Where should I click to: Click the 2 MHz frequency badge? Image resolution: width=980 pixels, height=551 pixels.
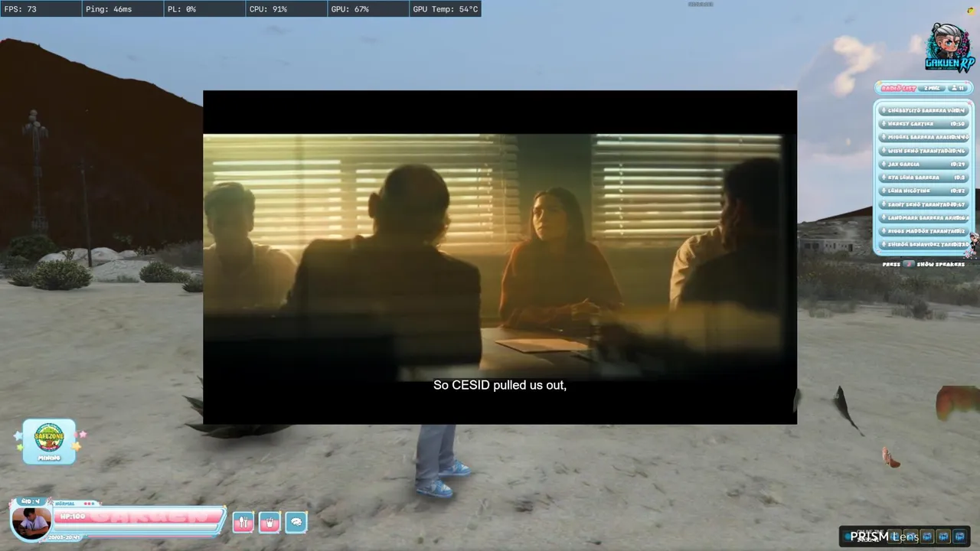click(x=932, y=88)
